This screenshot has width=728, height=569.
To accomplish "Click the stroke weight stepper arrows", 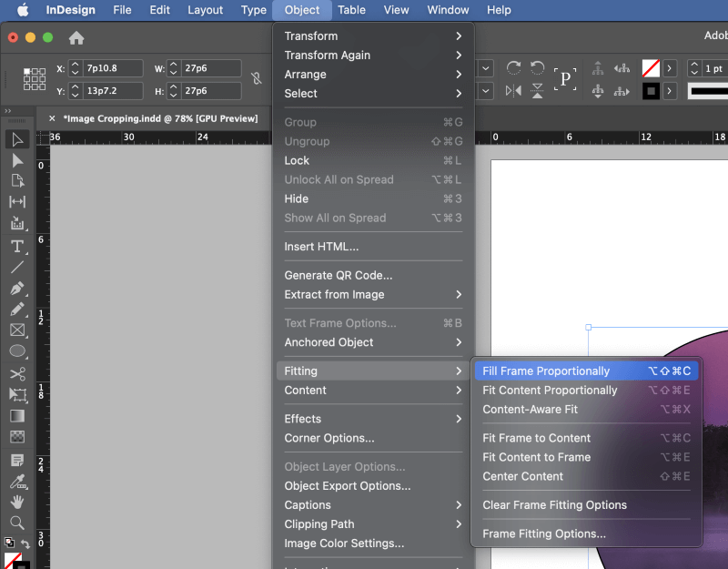I will tap(694, 68).
